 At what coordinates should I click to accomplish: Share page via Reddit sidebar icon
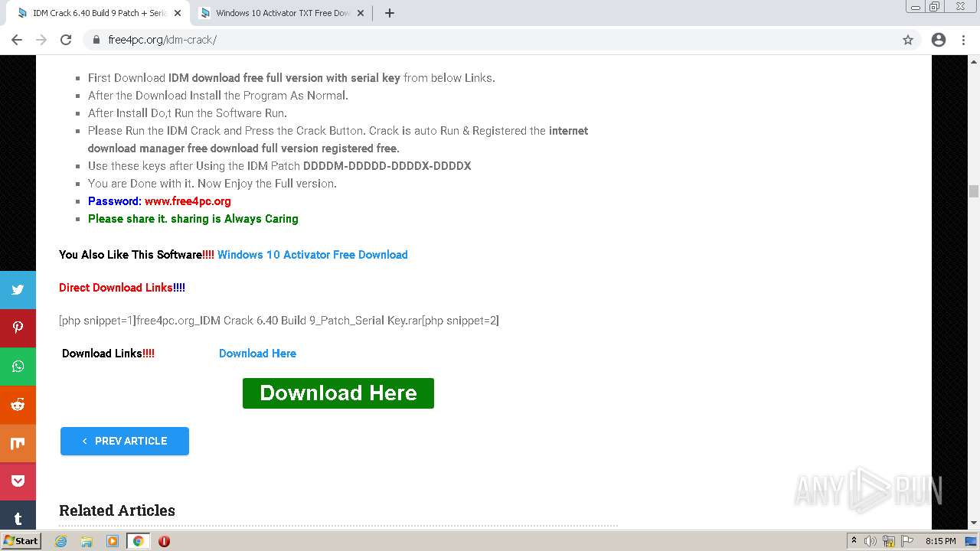click(18, 405)
